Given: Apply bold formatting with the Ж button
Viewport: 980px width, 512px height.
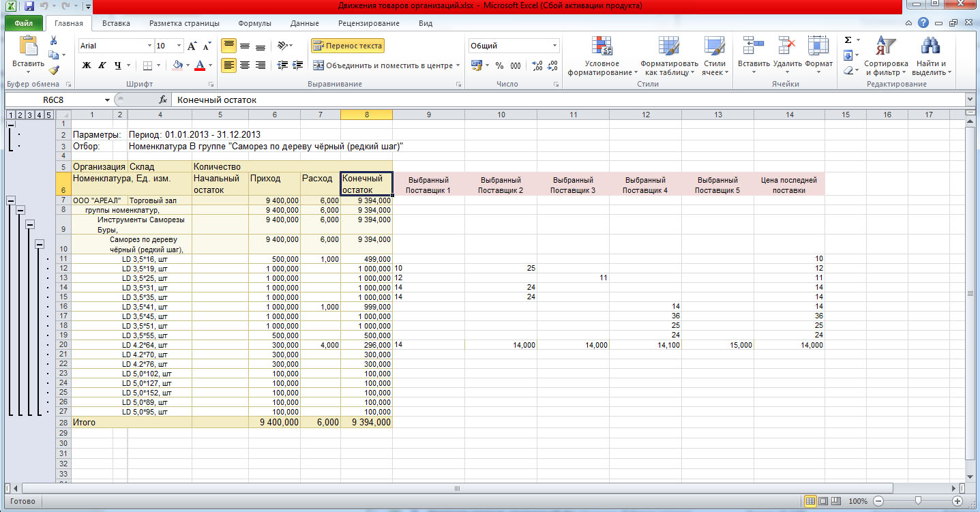Looking at the screenshot, I should (x=87, y=65).
